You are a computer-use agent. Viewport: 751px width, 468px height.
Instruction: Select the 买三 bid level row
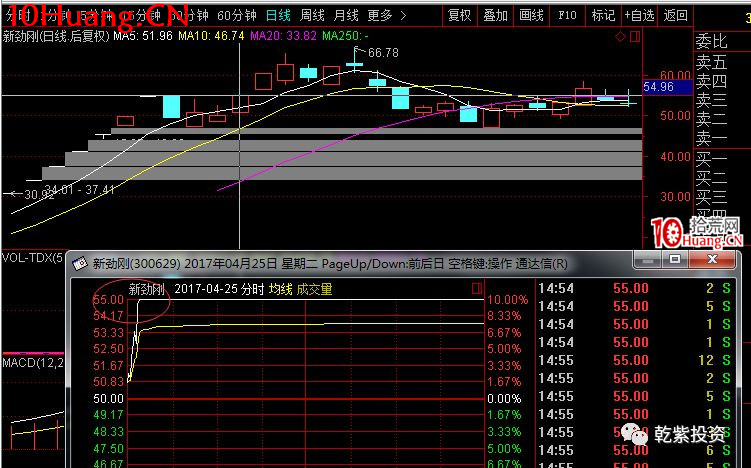(711, 196)
